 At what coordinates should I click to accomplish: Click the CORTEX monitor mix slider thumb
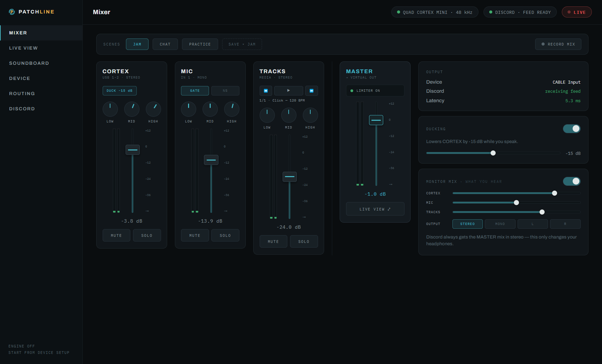pyautogui.click(x=554, y=193)
